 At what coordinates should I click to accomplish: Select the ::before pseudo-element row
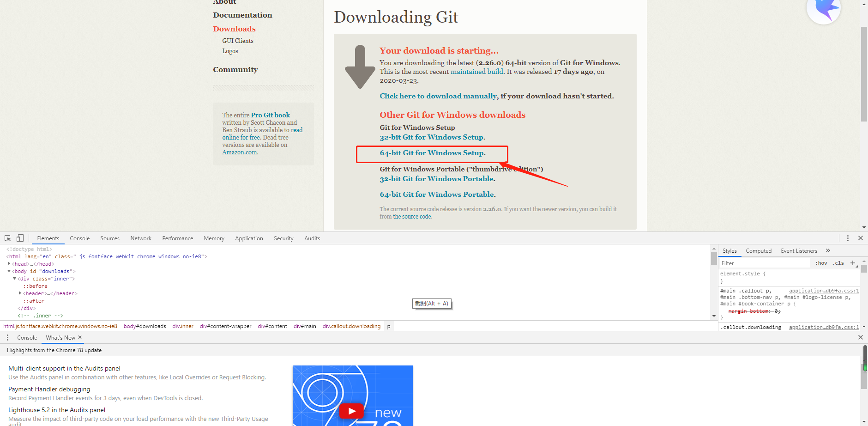pyautogui.click(x=35, y=286)
